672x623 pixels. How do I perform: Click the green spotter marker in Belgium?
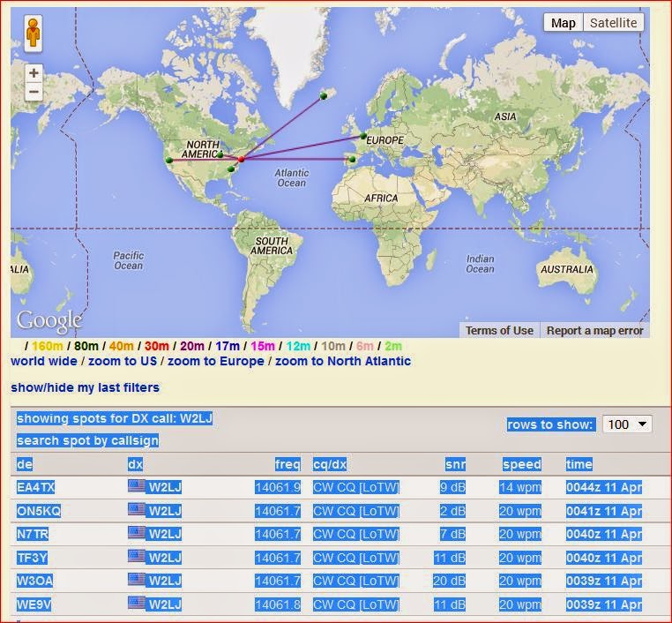point(363,136)
